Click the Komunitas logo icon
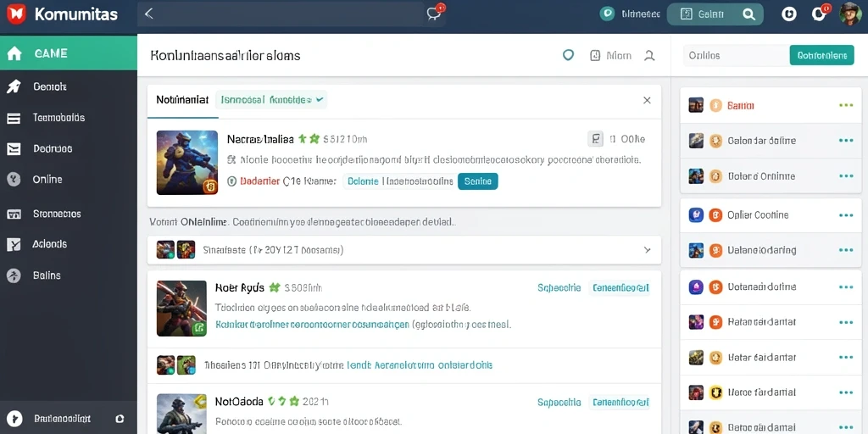This screenshot has width=868, height=434. tap(17, 14)
